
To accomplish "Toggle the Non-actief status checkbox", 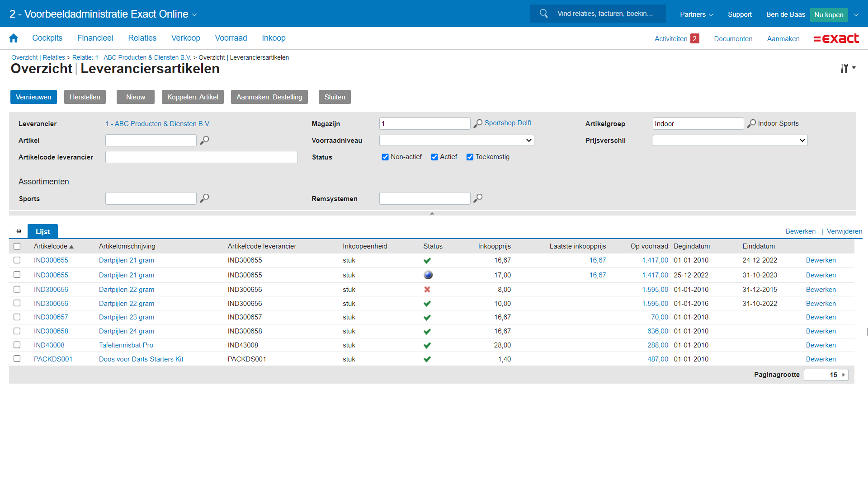I will tap(385, 157).
